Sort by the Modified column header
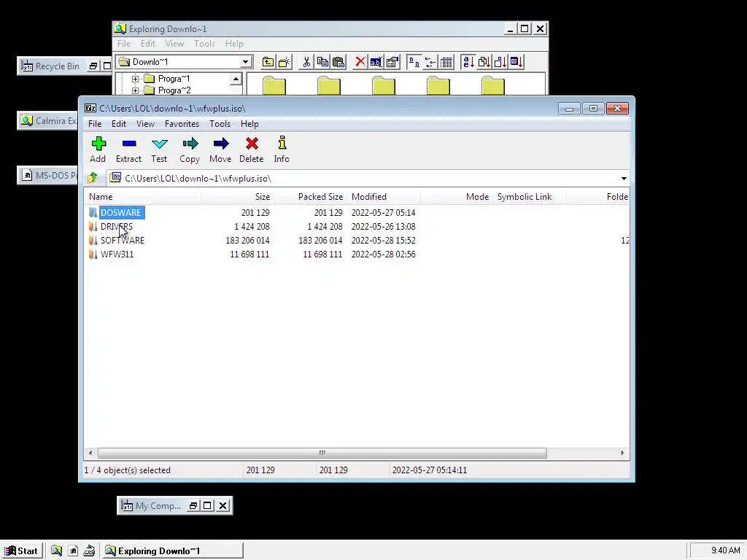 pyautogui.click(x=384, y=197)
